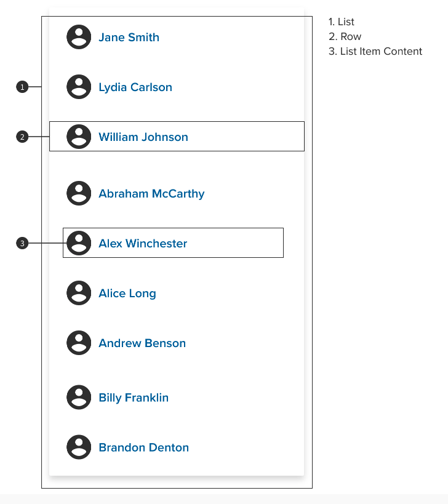
Task: Open the Jane Smith name link
Action: click(129, 38)
